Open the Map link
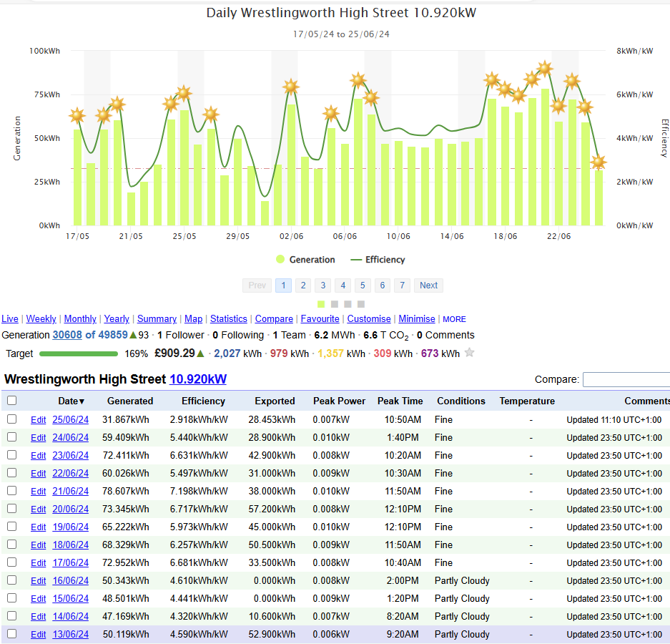This screenshot has width=670, height=644. 194,319
